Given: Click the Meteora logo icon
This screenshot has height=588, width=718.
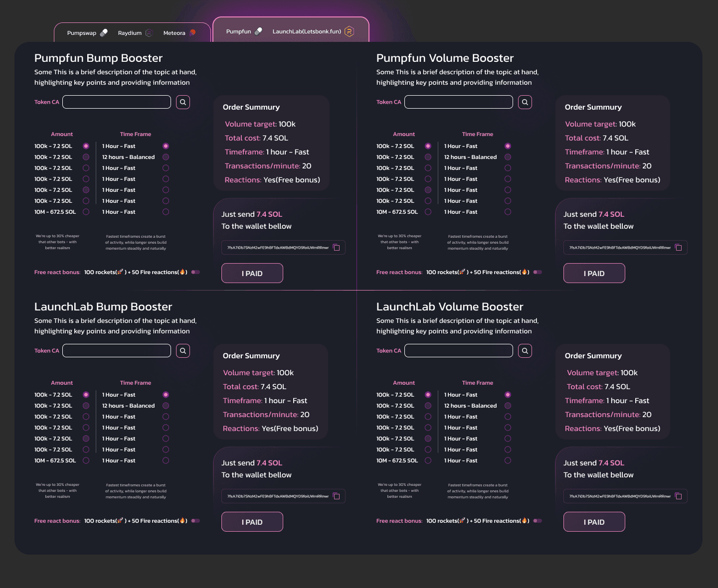Looking at the screenshot, I should coord(192,33).
